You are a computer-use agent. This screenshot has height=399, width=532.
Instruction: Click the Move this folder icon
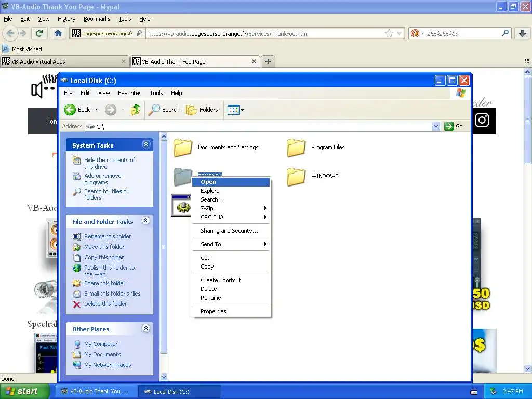tap(77, 247)
